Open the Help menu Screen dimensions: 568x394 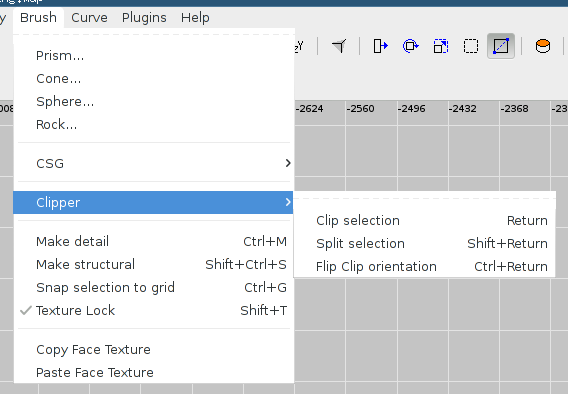coord(195,17)
